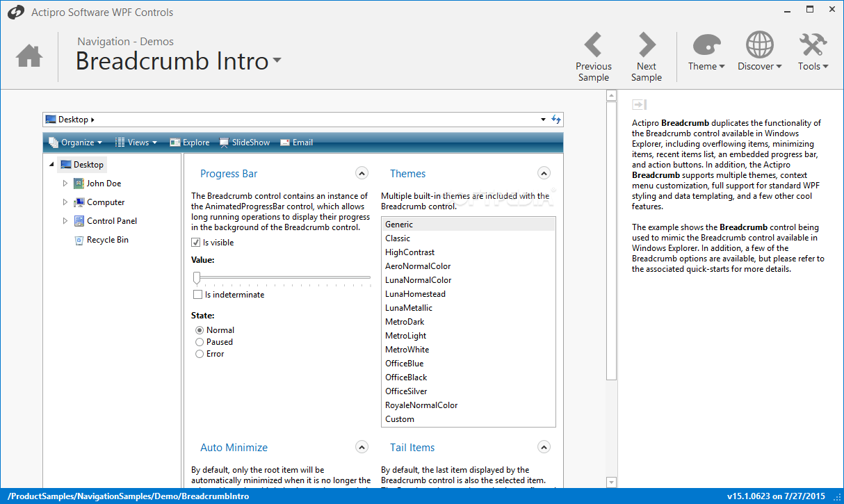Go to the Next Sample
Viewport: 844px width, 504px height.
point(647,57)
